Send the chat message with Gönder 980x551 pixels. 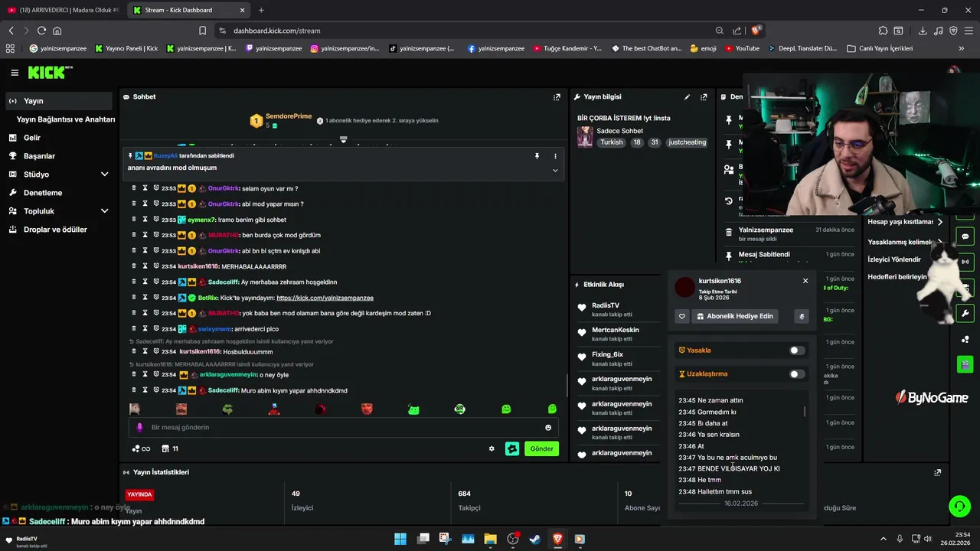point(541,449)
